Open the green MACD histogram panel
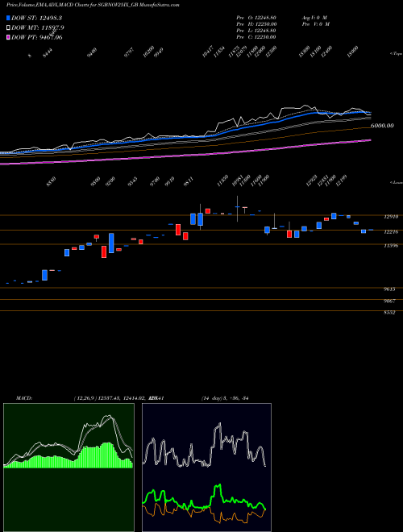Image resolution: width=403 pixels, height=532 pixels. click(69, 468)
